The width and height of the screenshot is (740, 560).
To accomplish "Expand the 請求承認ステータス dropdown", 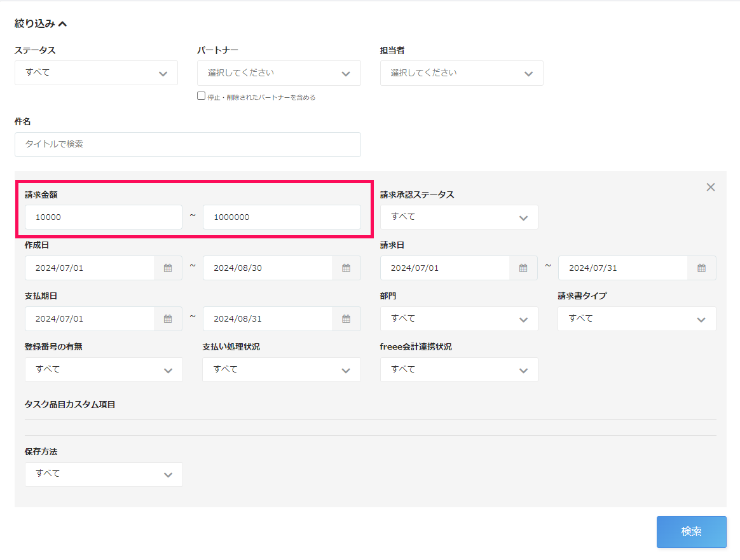I will point(459,217).
